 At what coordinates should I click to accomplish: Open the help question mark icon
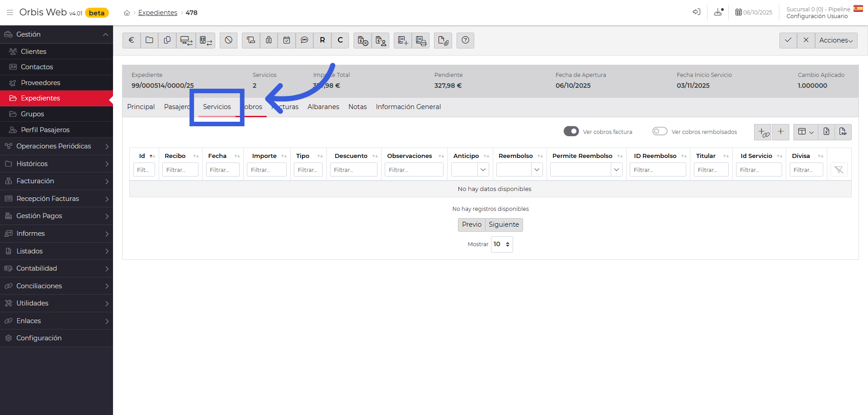pos(465,40)
